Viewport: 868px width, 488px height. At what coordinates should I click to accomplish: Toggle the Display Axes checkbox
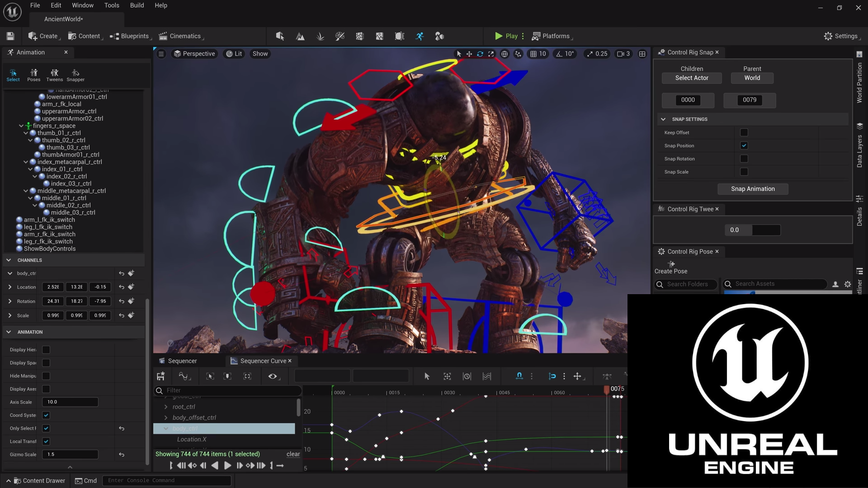tap(46, 389)
